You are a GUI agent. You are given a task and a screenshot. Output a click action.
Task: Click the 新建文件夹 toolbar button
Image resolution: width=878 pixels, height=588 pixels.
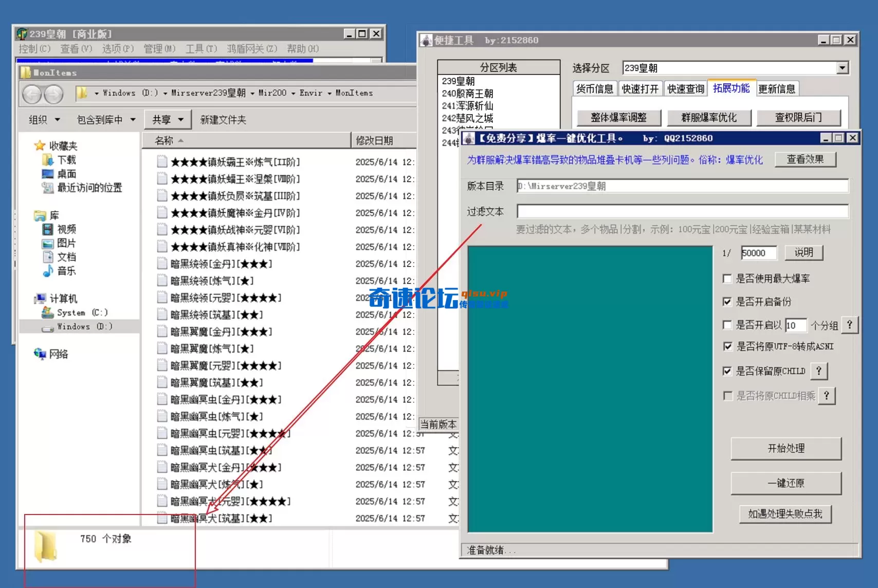pos(223,119)
